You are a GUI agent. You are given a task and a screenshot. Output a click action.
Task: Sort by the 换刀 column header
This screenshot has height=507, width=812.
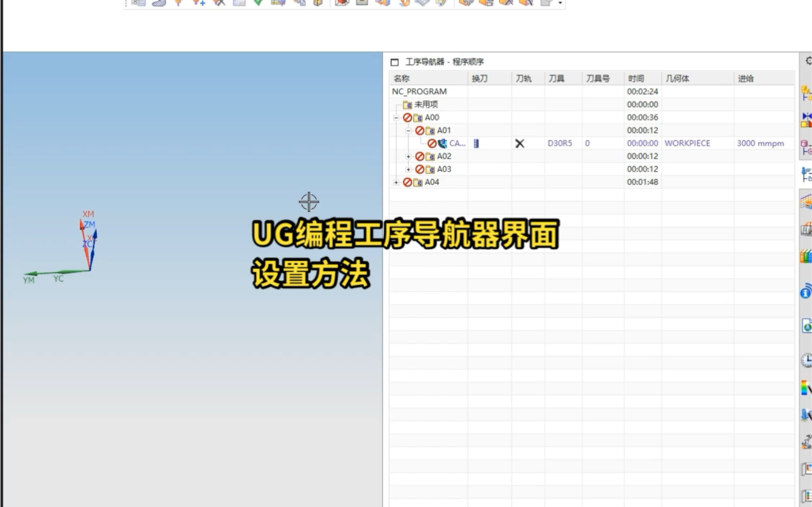[x=489, y=79]
